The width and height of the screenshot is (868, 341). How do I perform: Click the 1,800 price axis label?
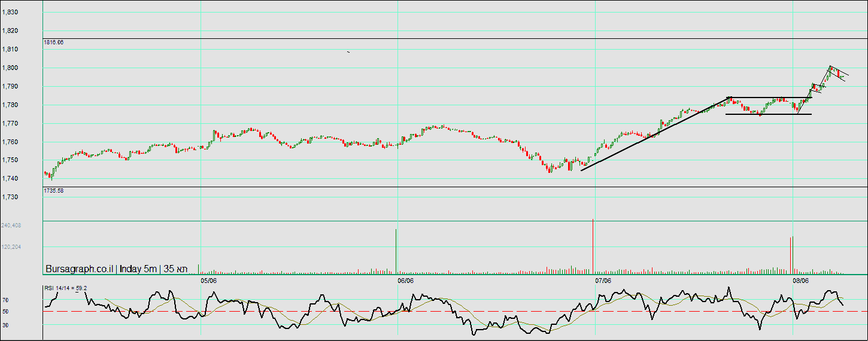(11, 68)
